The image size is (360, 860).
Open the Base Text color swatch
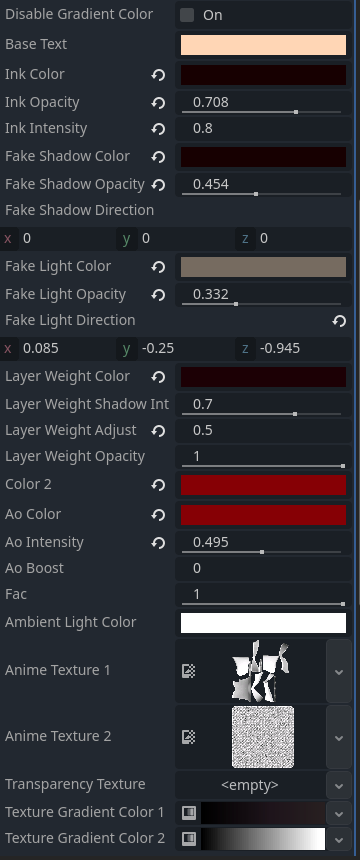263,45
